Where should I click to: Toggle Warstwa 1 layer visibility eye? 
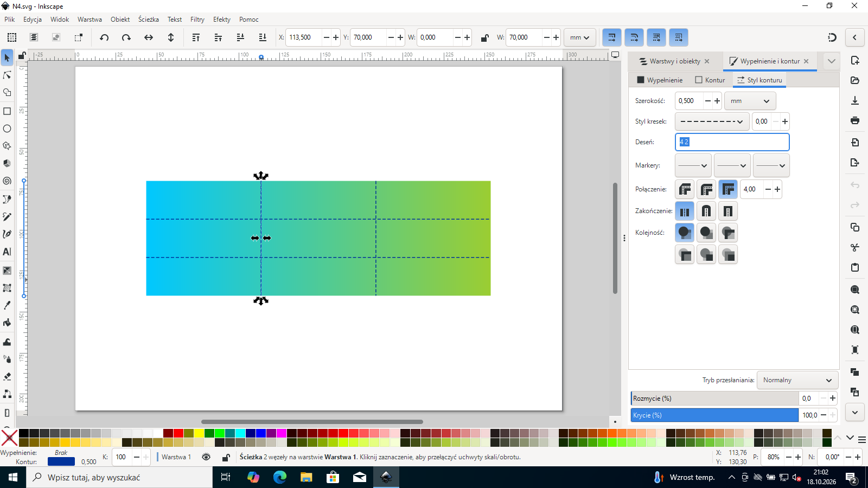206,457
